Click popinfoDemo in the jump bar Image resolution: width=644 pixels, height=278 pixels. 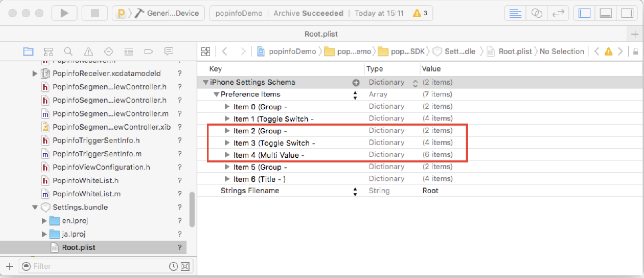[x=292, y=52]
